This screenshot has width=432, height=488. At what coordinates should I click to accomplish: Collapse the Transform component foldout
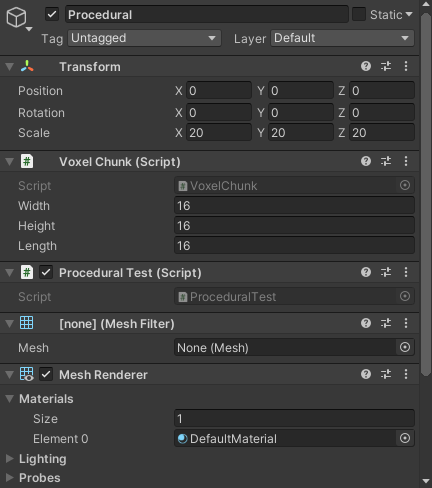click(10, 67)
